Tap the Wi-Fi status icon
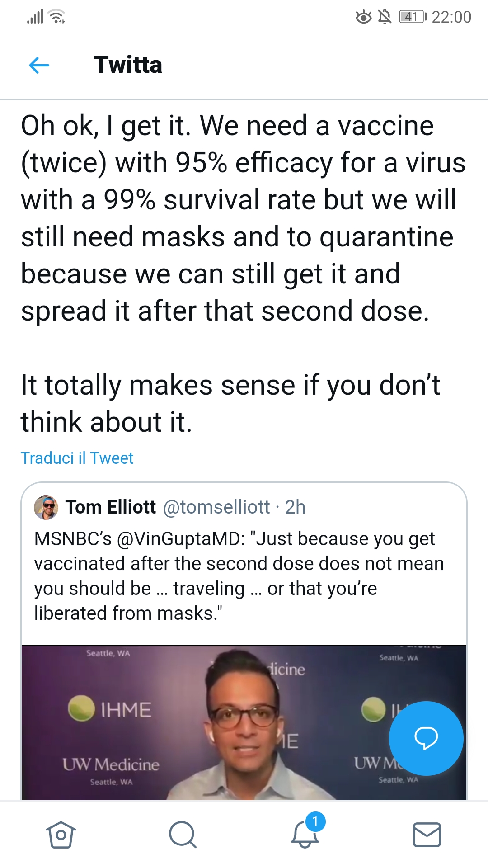 click(x=57, y=17)
